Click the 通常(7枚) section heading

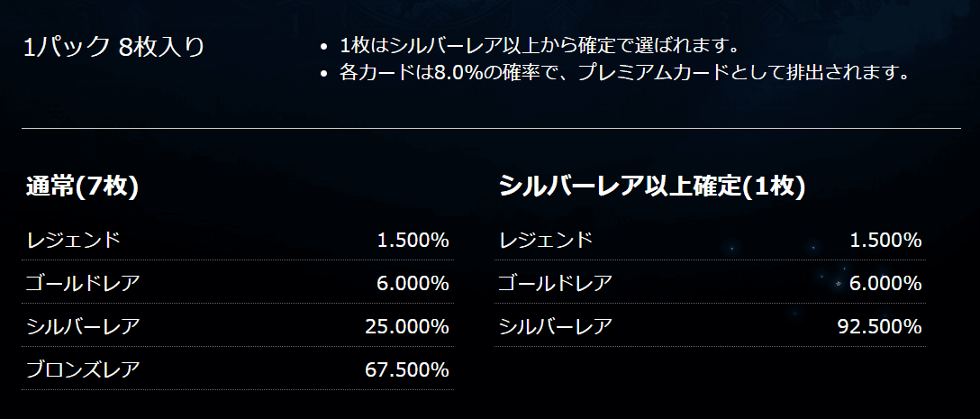81,187
